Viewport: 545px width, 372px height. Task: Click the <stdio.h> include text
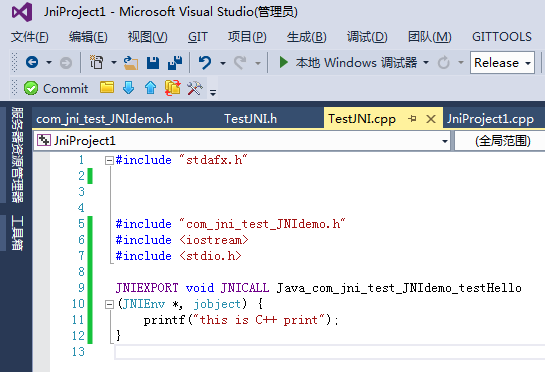210,256
